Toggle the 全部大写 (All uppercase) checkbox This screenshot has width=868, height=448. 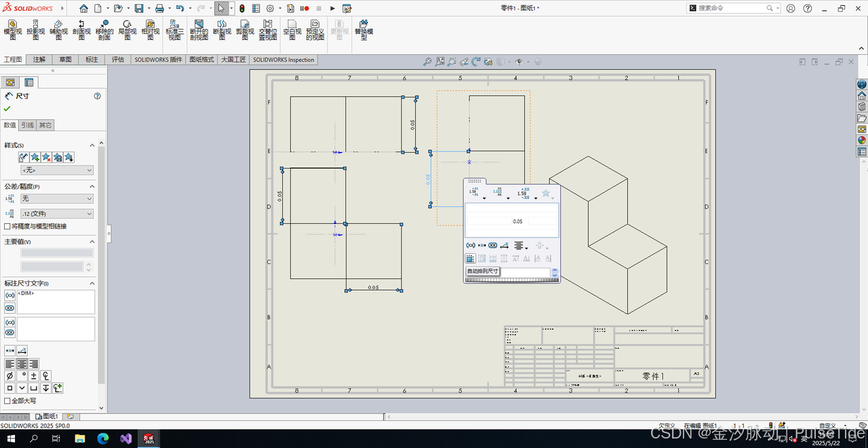(7, 400)
